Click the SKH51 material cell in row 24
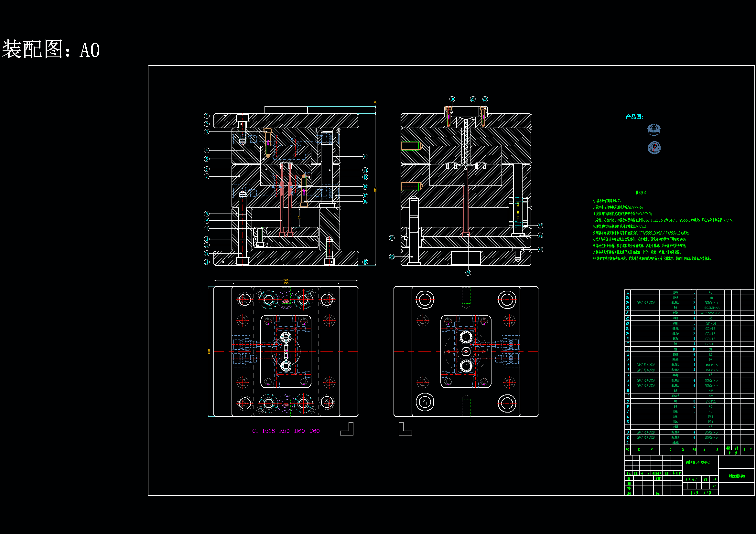Viewport: 756px width, 534px height. click(710, 323)
